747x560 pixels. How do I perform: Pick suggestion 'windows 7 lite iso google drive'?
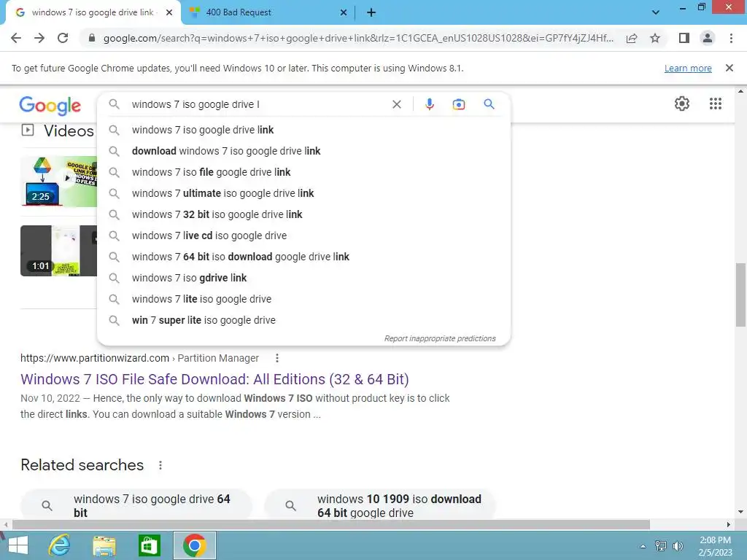coord(303,299)
